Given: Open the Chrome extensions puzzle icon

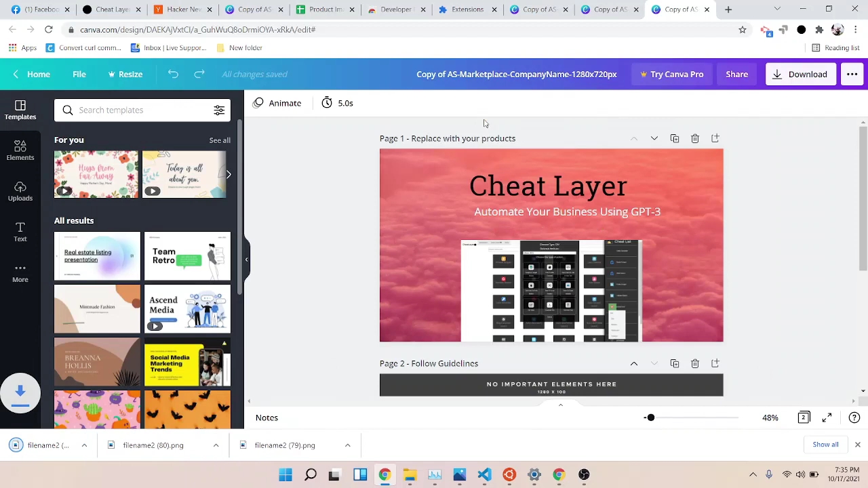Looking at the screenshot, I should [819, 30].
